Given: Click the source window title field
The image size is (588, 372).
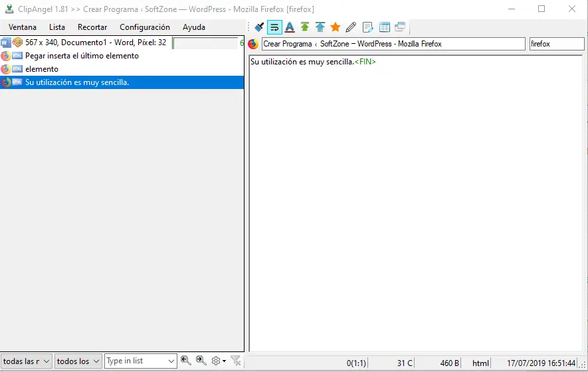Looking at the screenshot, I should pos(393,44).
